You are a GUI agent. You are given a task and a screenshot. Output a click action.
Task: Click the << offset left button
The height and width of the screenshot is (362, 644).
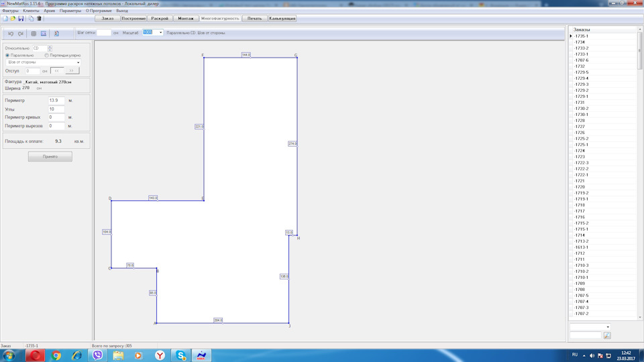click(x=57, y=70)
